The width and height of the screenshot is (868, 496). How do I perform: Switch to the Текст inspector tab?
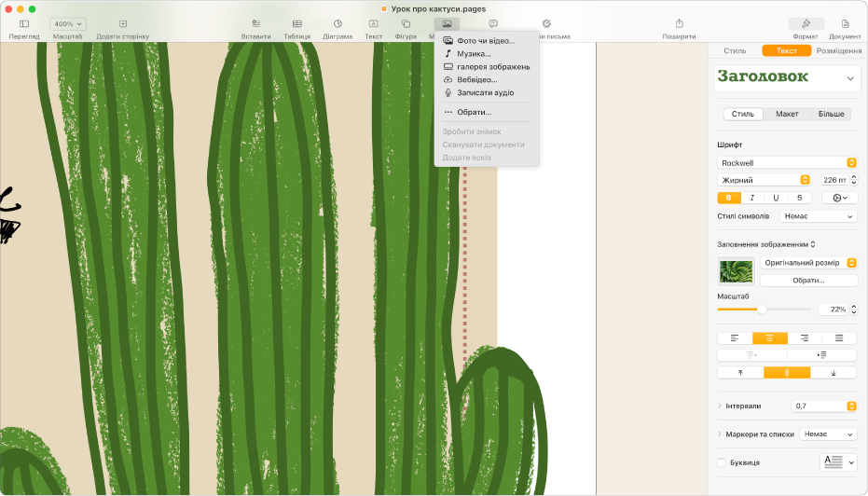tap(787, 50)
